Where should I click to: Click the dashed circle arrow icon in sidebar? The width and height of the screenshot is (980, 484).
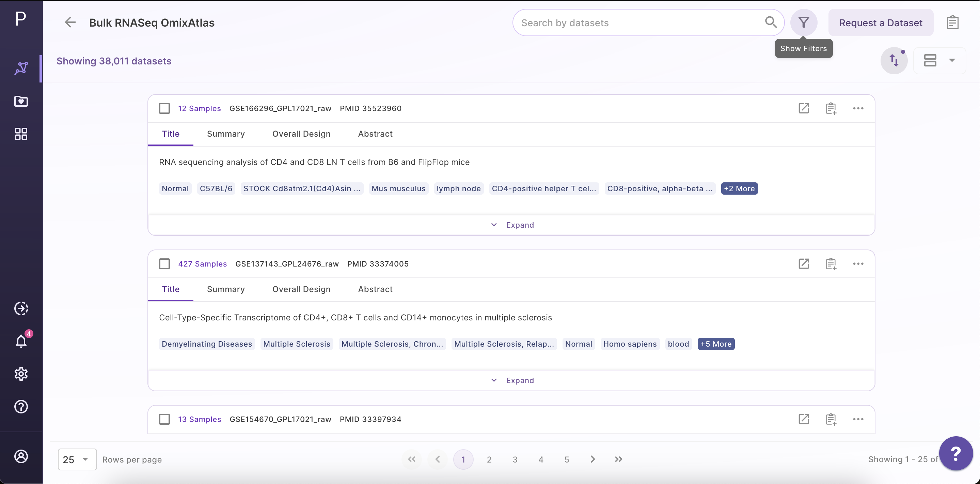21,308
